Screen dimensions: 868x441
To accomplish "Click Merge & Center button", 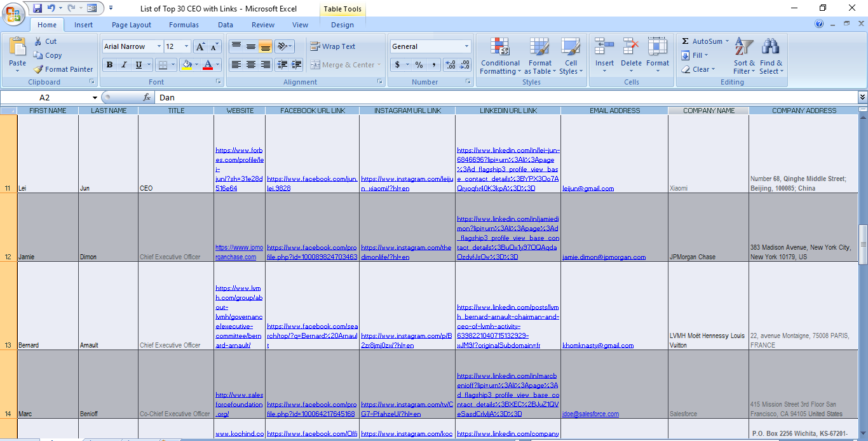I will 345,65.
